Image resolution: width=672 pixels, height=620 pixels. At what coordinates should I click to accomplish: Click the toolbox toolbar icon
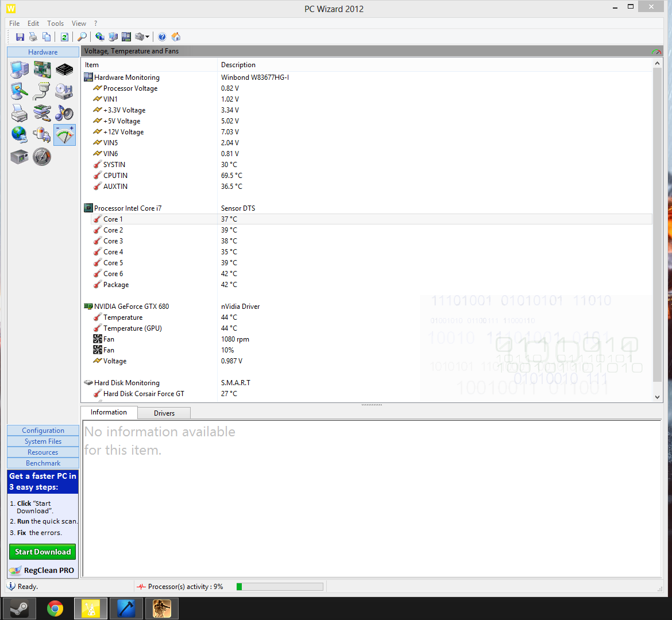point(140,37)
